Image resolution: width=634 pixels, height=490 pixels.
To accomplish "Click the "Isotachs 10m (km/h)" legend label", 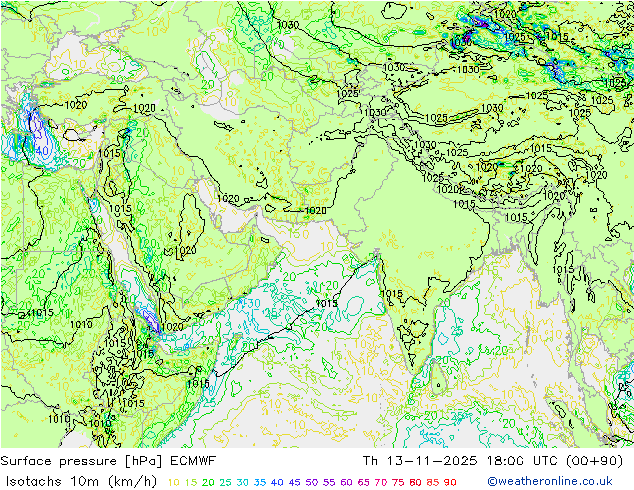I will click(x=81, y=481).
